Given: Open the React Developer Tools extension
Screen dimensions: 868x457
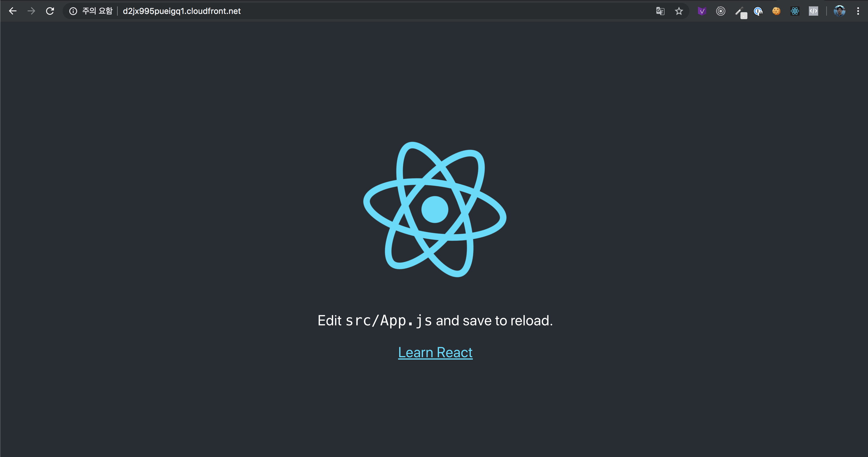Looking at the screenshot, I should 795,11.
